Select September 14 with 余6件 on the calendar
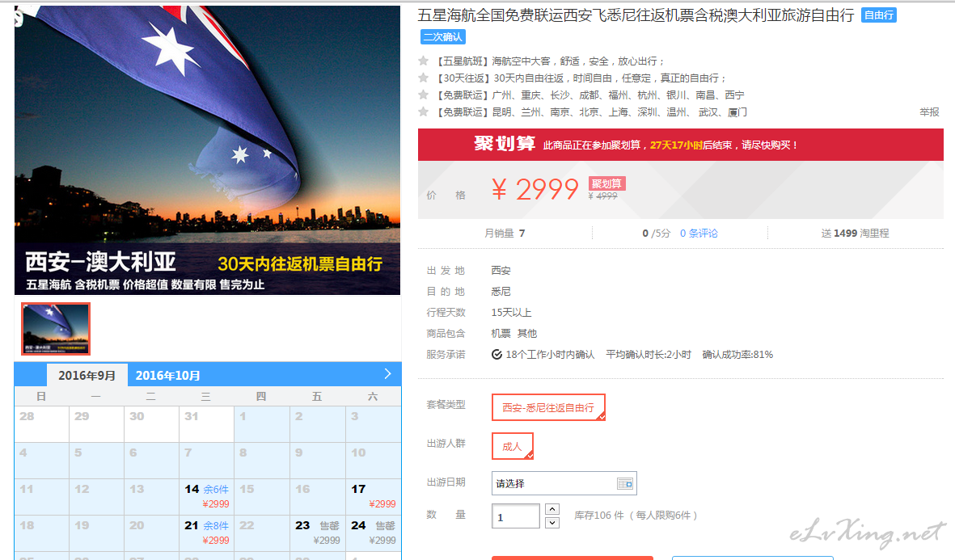The height and width of the screenshot is (560, 955). pos(206,497)
